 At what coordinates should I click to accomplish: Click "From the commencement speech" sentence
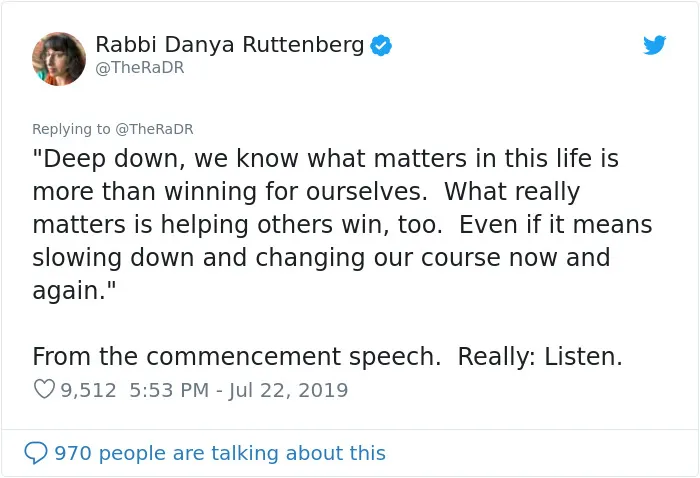(x=237, y=357)
